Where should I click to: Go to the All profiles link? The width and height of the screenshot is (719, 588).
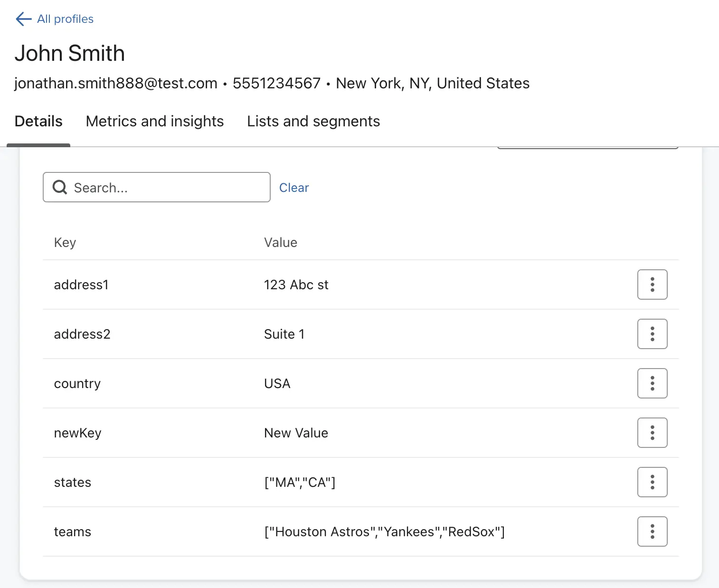click(x=65, y=19)
